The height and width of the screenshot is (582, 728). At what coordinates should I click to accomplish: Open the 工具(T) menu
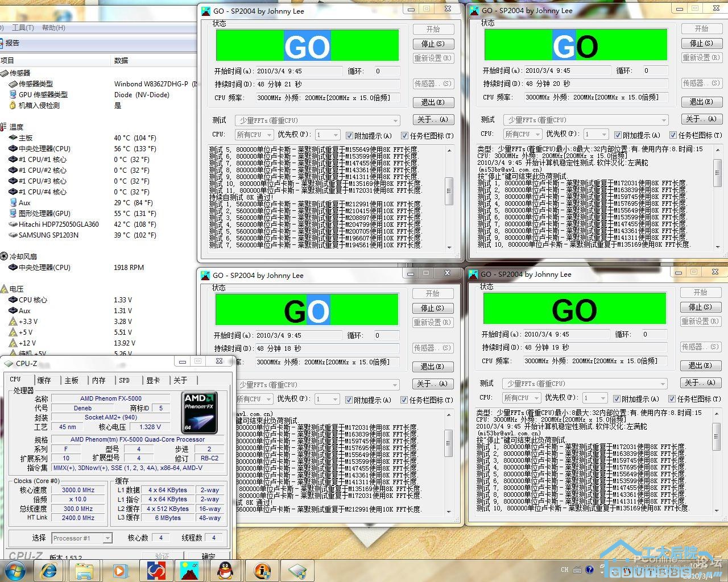pyautogui.click(x=23, y=27)
